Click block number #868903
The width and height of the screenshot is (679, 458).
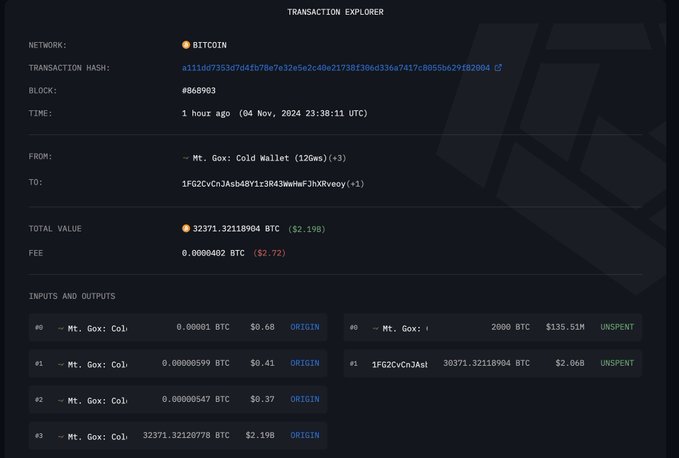pos(199,90)
